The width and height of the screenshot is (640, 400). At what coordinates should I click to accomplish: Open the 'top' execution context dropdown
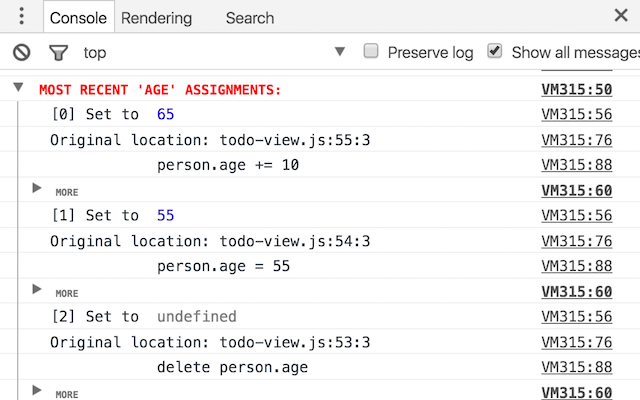(214, 52)
